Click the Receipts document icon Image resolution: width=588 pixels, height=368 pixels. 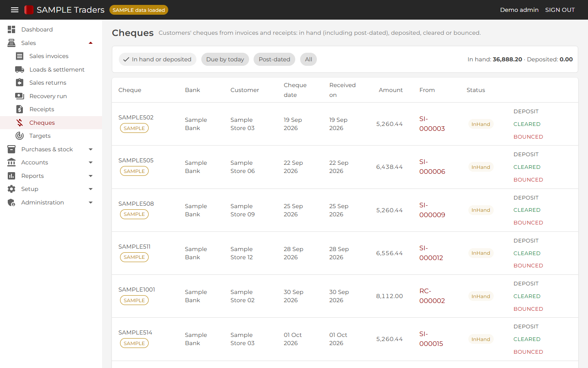point(20,109)
